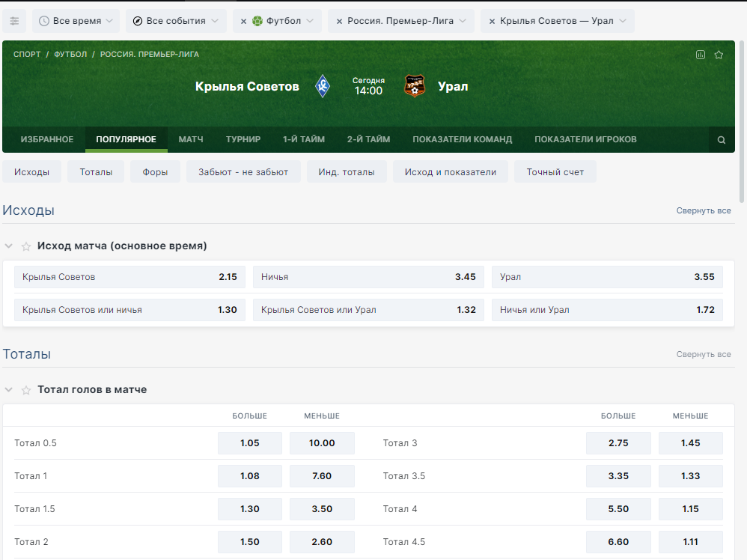Open Показатели команд tab
Screen dimensions: 747x560
pos(462,140)
